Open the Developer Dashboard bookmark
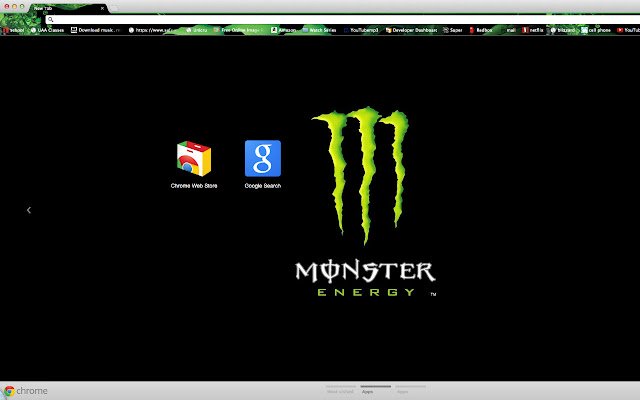Viewport: 640px width, 400px height. pyautogui.click(x=411, y=30)
